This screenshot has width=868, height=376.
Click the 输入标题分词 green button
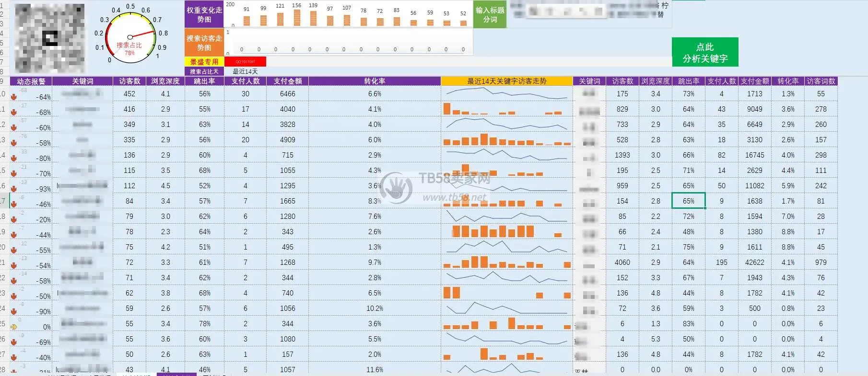point(490,14)
